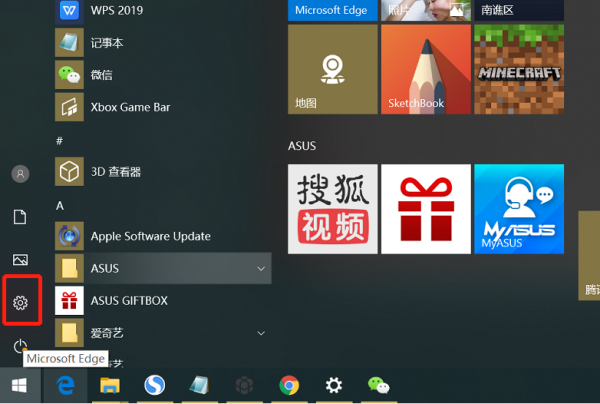Jump to the A letter index

click(60, 206)
